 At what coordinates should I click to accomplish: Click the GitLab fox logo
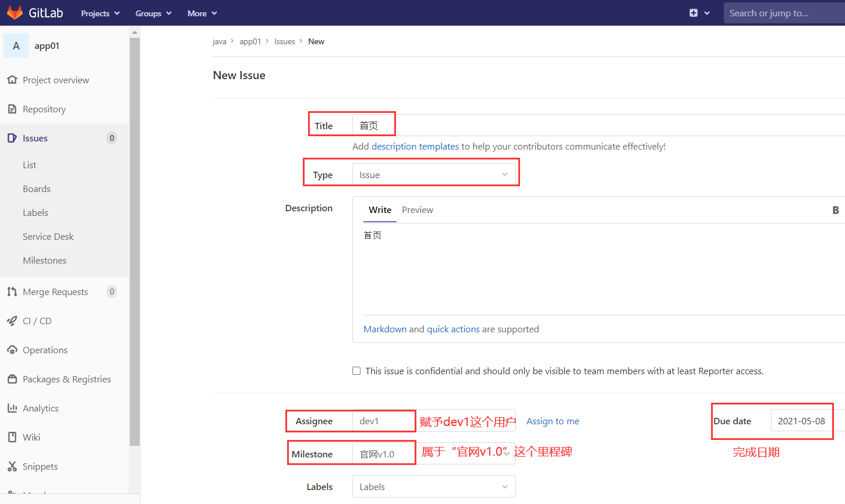[15, 12]
